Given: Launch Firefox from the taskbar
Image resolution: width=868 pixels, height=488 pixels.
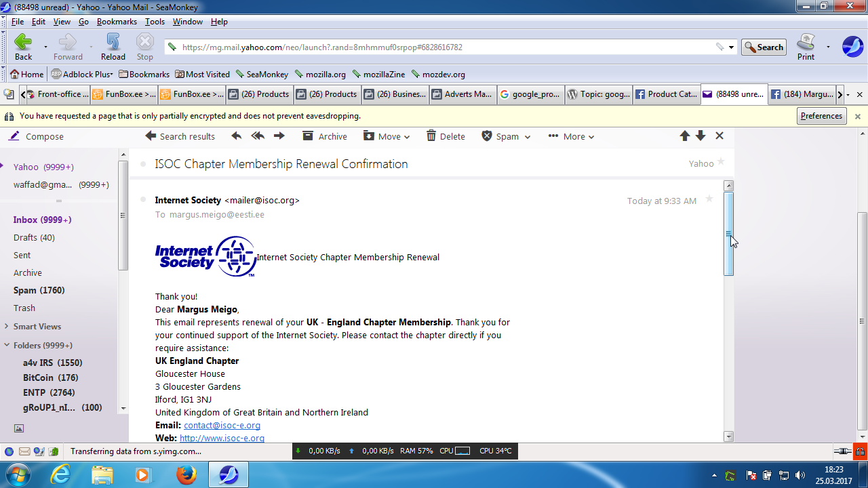Looking at the screenshot, I should point(186,474).
